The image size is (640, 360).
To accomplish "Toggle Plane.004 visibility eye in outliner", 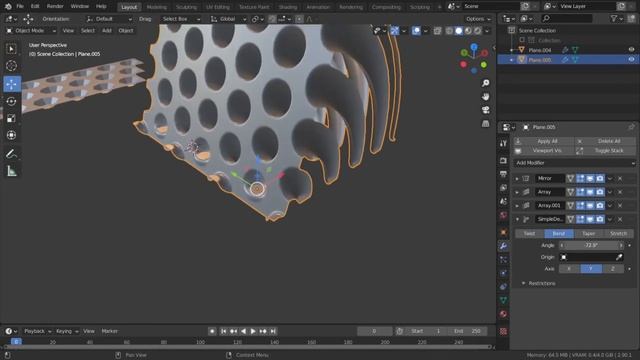I will (631, 50).
